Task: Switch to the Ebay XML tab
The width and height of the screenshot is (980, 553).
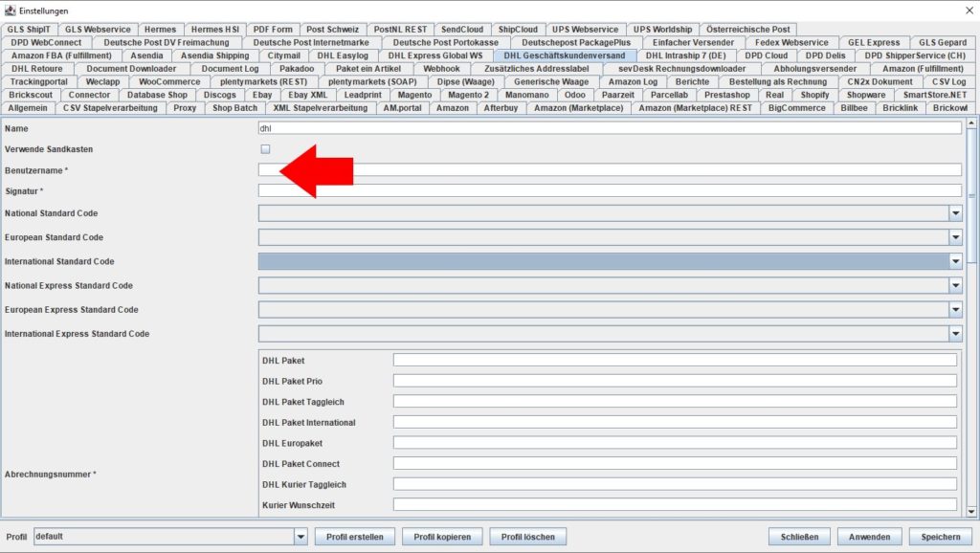Action: [307, 95]
